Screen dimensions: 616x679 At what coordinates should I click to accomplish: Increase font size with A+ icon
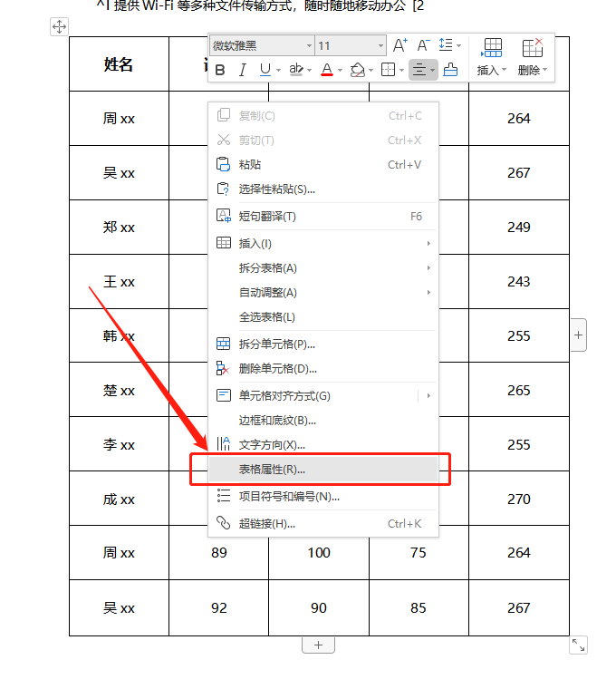(x=400, y=45)
